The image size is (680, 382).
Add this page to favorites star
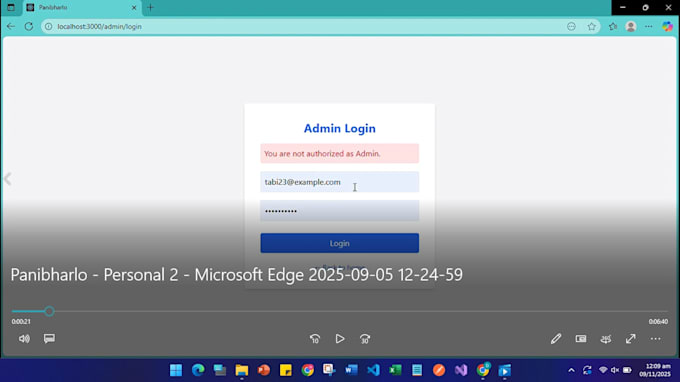tap(592, 26)
